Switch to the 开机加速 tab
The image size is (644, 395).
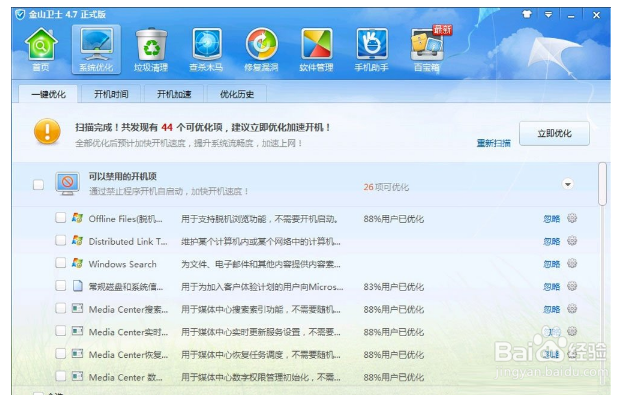click(x=174, y=94)
